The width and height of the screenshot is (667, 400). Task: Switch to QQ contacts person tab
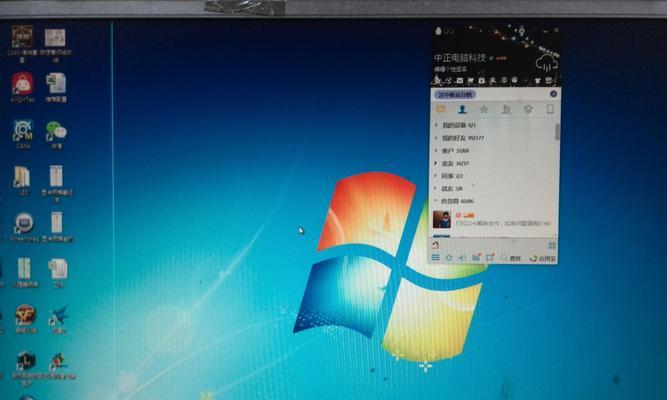(462, 110)
